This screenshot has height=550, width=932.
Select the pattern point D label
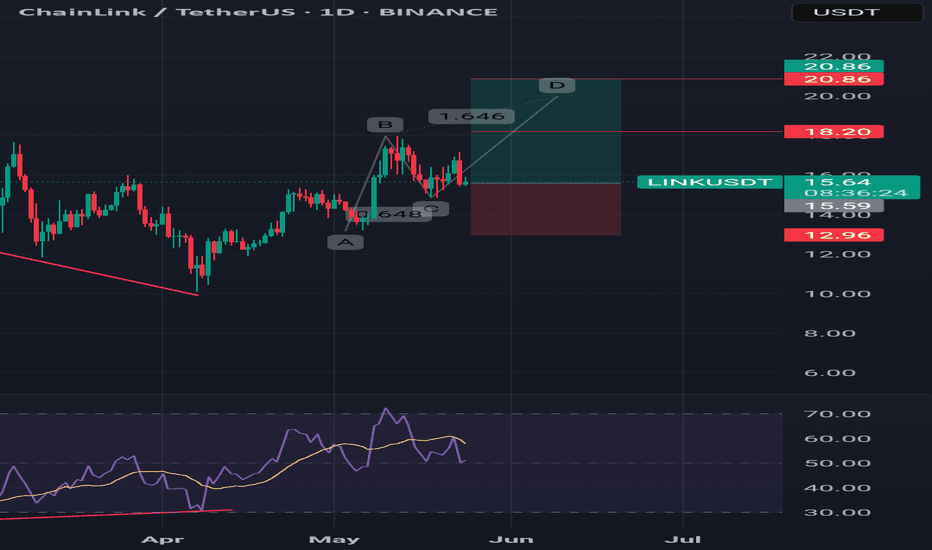[x=557, y=86]
